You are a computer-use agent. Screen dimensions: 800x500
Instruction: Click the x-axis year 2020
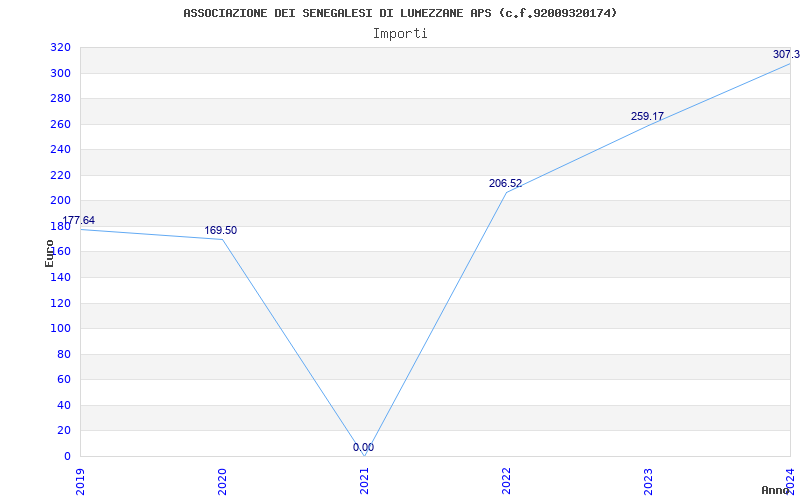(222, 481)
